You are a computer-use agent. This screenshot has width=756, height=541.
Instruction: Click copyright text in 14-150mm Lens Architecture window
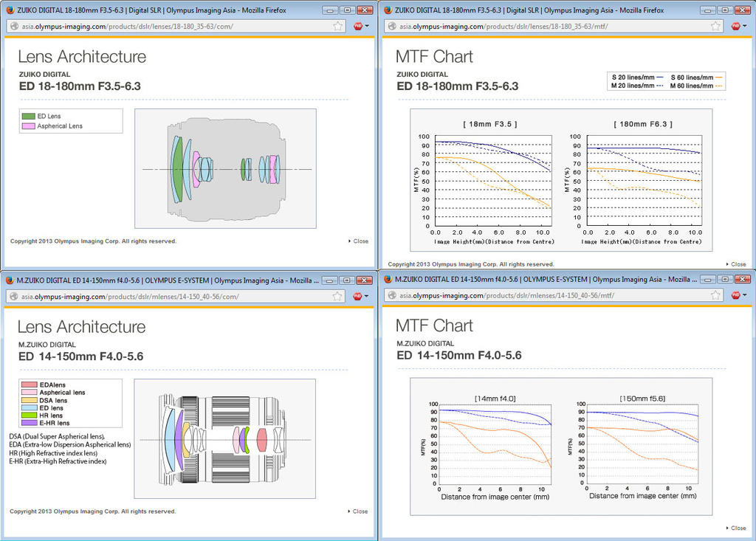coord(92,511)
